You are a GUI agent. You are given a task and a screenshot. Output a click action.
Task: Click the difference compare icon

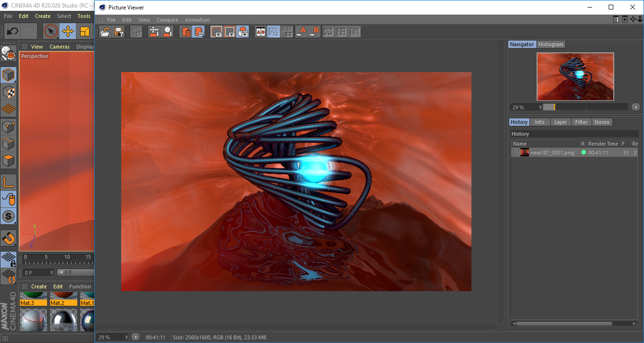342,32
